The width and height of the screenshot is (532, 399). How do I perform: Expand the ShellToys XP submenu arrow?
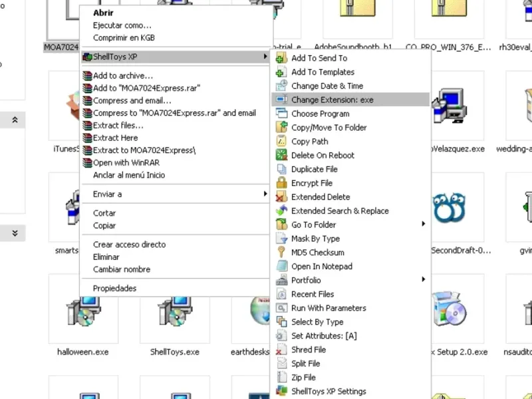[x=265, y=57]
